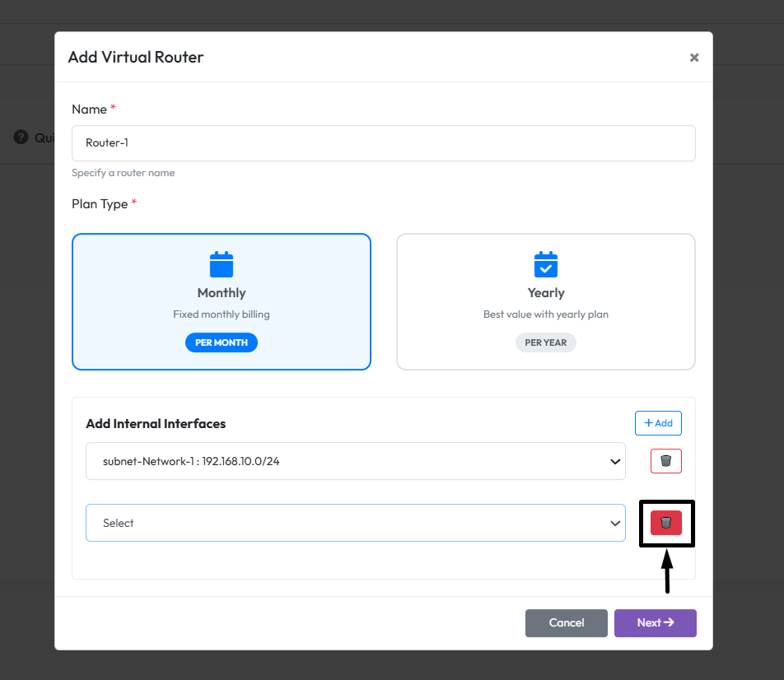784x680 pixels.
Task: Close the Add Virtual Router dialog
Action: tap(694, 58)
